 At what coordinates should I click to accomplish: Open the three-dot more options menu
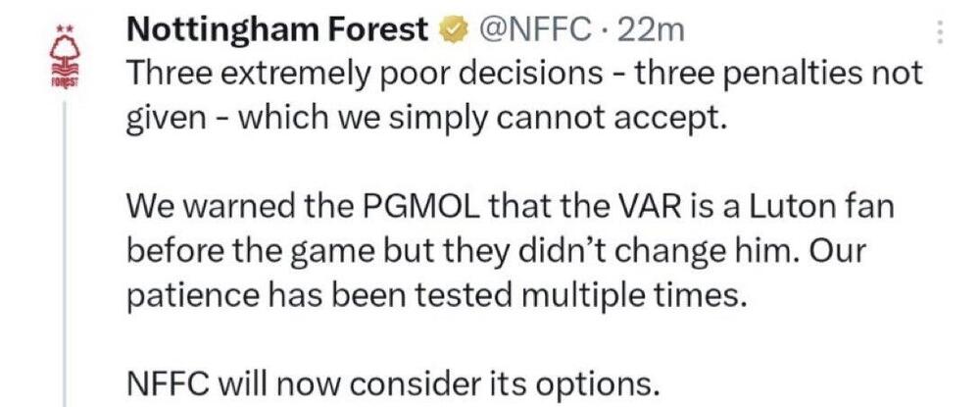coord(941,33)
